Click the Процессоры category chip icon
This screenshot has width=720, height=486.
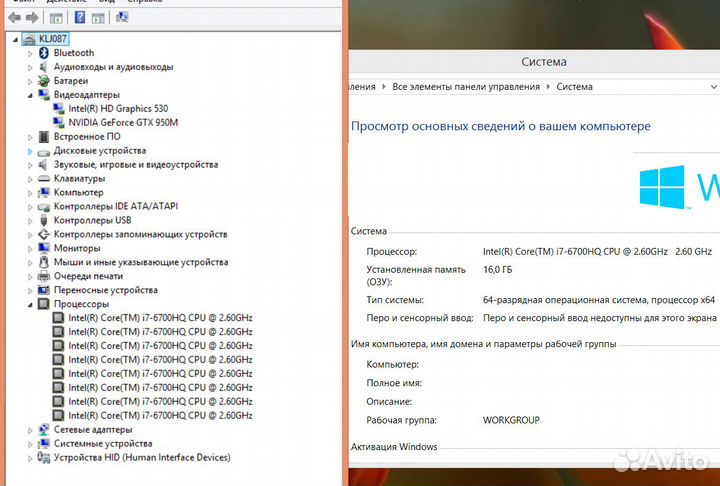[x=44, y=304]
